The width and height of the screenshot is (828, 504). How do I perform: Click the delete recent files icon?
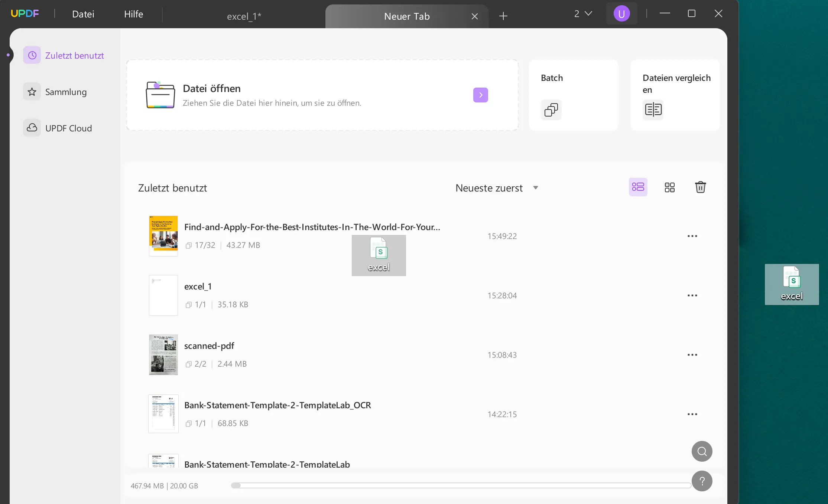(700, 187)
